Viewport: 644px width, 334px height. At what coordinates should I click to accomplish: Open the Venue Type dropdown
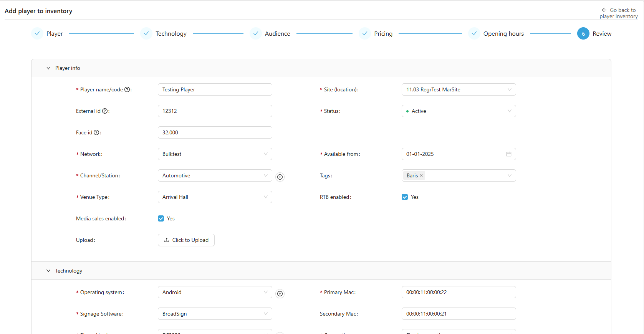coord(215,197)
